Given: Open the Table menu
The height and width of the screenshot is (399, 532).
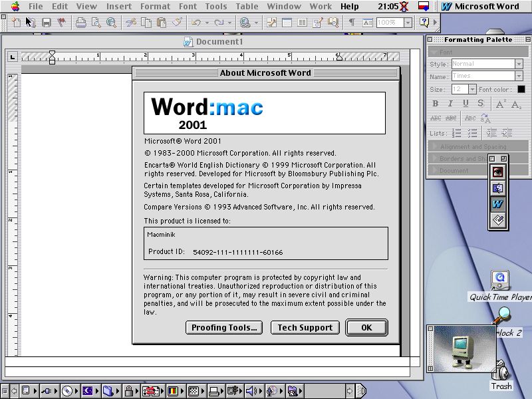Looking at the screenshot, I should [x=247, y=6].
